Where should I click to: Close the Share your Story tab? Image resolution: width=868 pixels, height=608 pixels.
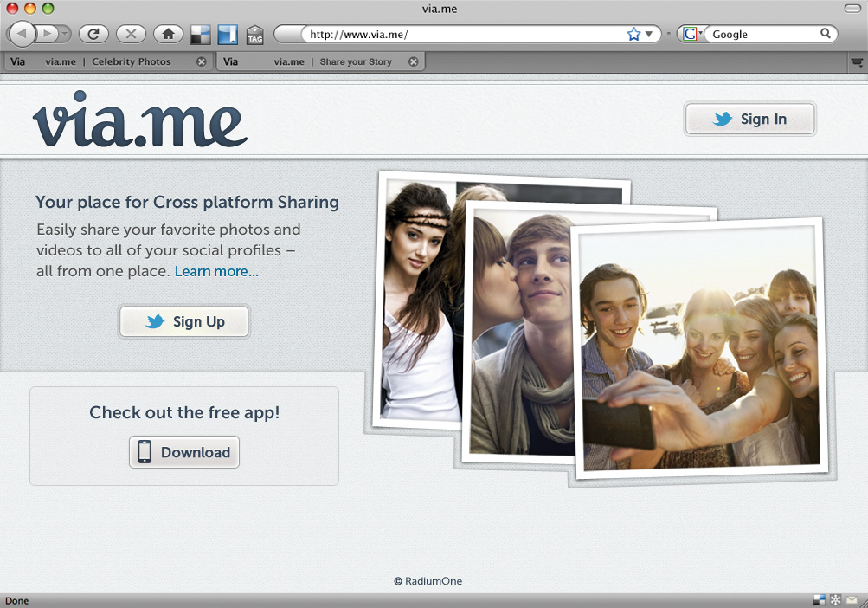414,62
